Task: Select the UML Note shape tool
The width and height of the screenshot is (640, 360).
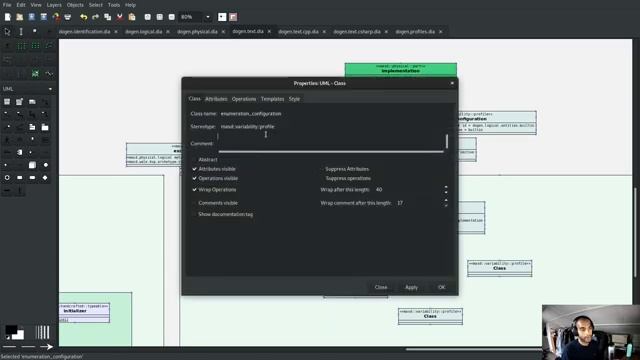Action: [x=32, y=102]
